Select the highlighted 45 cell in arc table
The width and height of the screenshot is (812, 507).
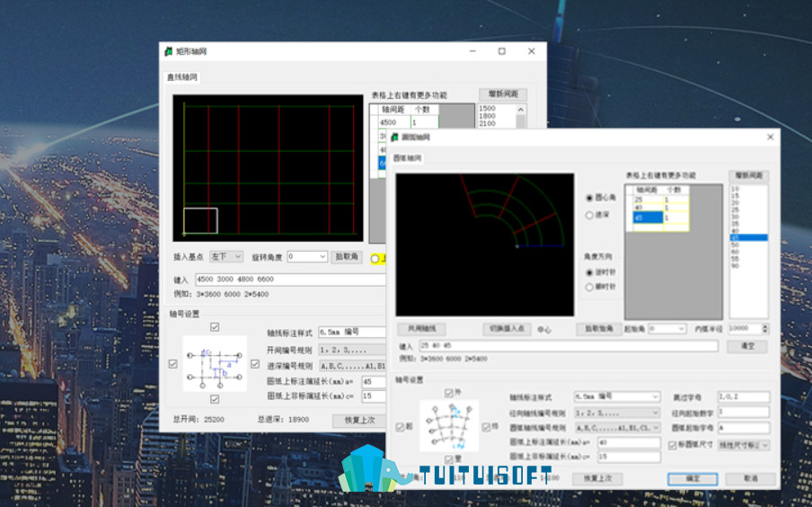[649, 218]
